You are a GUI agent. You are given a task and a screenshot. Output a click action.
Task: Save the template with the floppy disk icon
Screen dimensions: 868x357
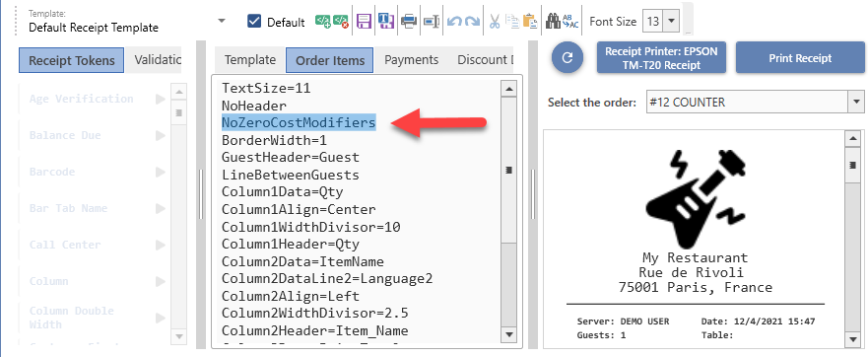point(364,22)
